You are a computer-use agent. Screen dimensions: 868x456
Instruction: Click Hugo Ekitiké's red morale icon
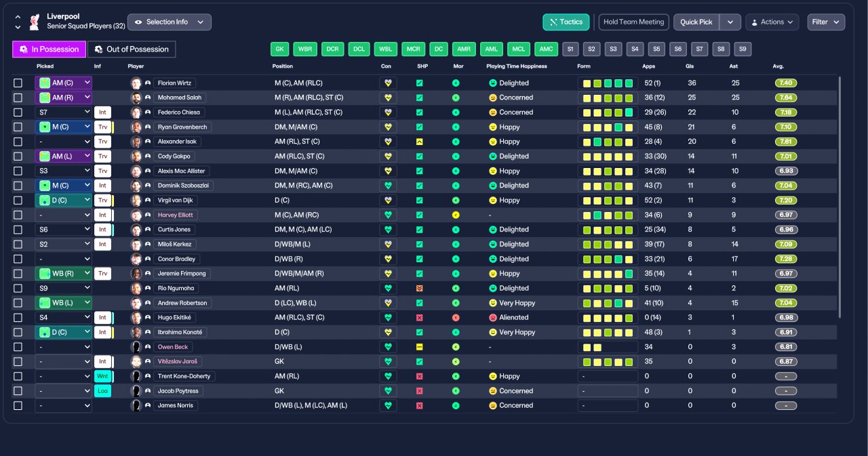(456, 318)
